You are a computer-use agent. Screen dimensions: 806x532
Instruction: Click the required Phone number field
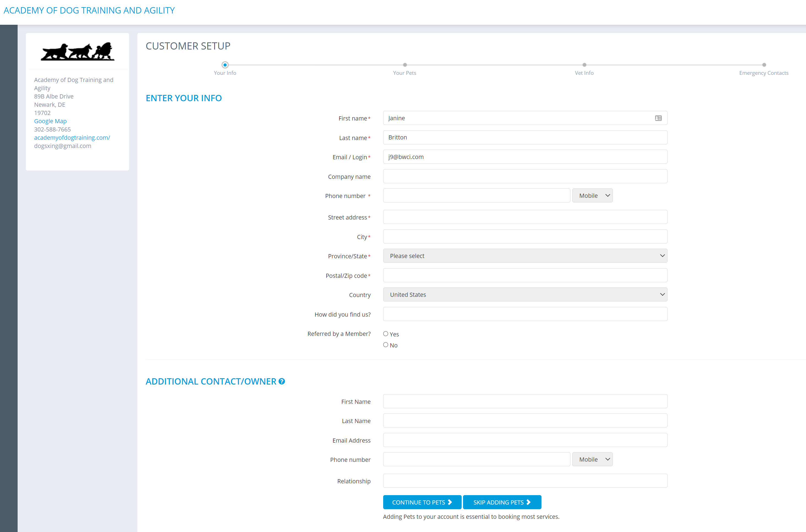point(476,196)
